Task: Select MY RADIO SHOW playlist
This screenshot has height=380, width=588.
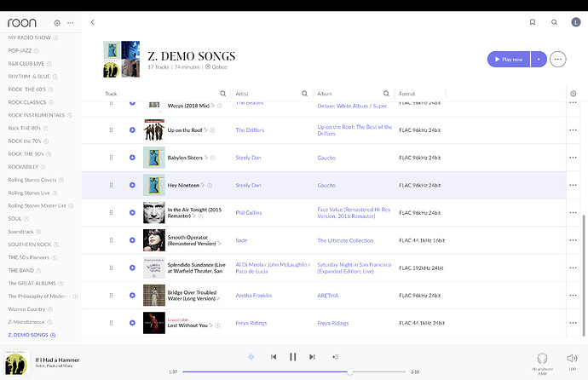Action: [29, 37]
